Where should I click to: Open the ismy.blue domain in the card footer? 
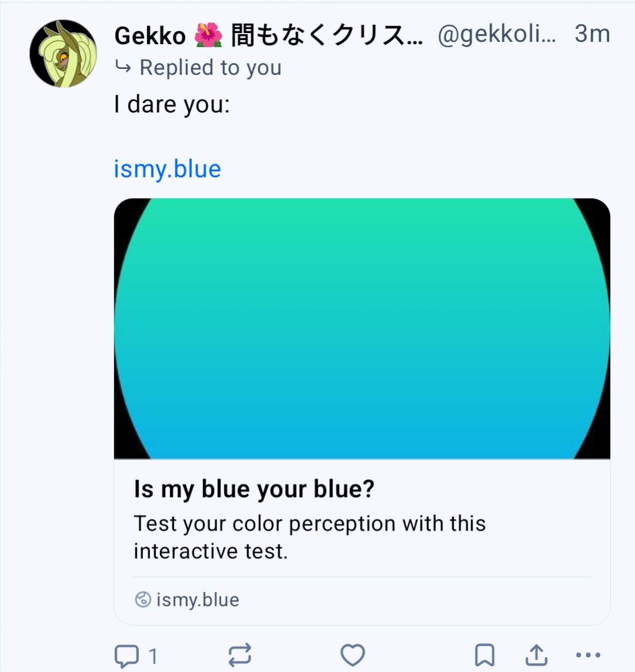click(198, 600)
